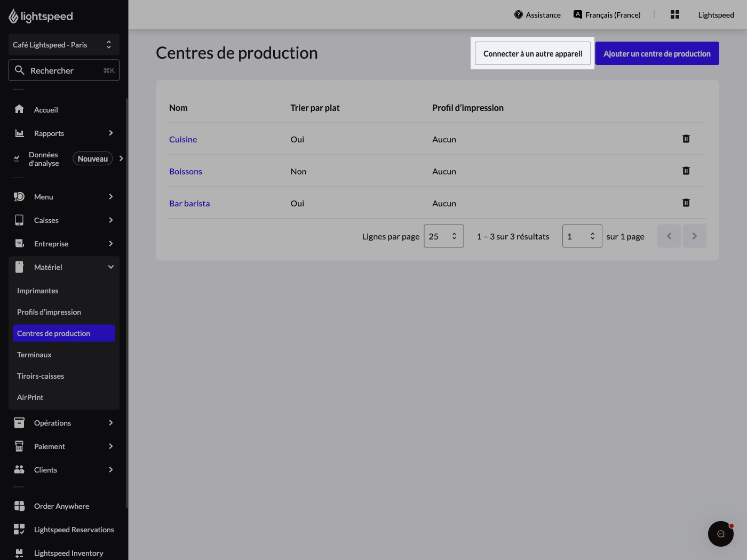Click the Caisses tablet icon
The width and height of the screenshot is (747, 560).
click(19, 220)
